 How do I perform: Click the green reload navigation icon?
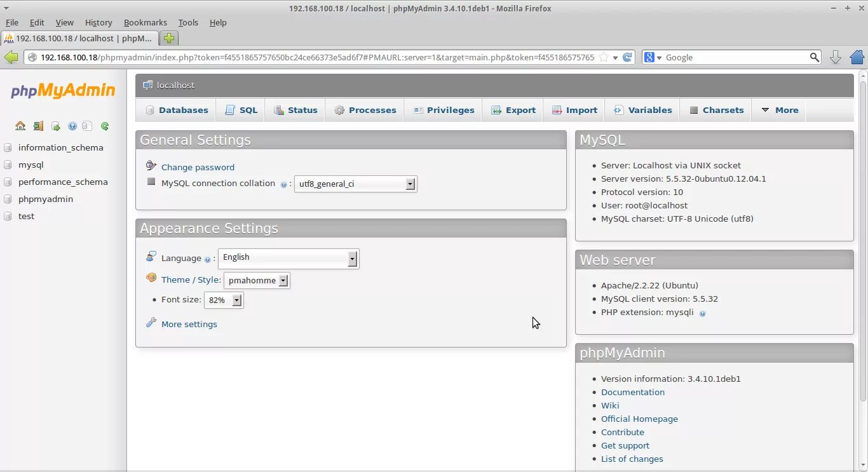105,126
